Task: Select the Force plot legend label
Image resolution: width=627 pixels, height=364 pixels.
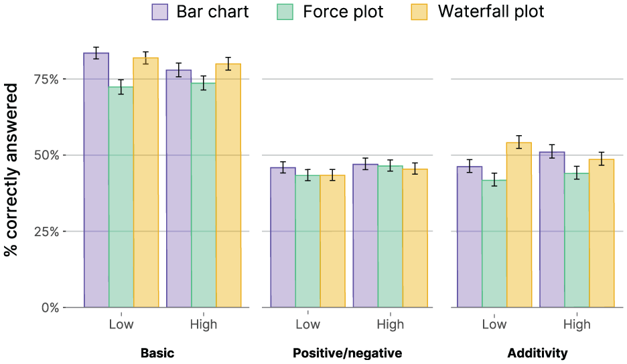Action: coord(343,11)
